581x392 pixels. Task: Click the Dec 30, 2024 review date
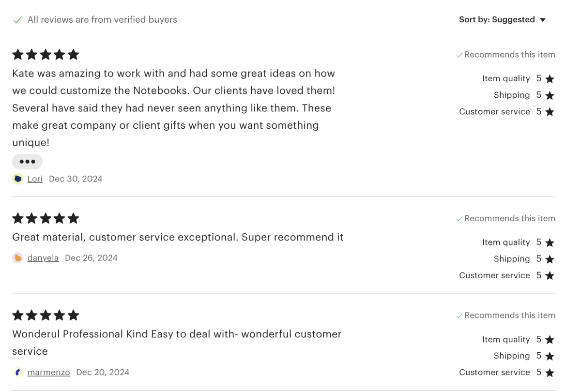coord(76,179)
